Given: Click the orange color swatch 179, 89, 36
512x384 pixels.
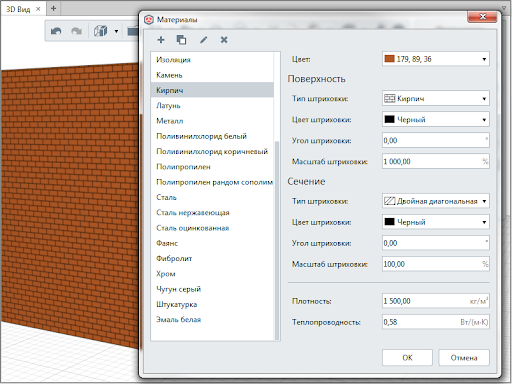Looking at the screenshot, I should click(x=389, y=59).
